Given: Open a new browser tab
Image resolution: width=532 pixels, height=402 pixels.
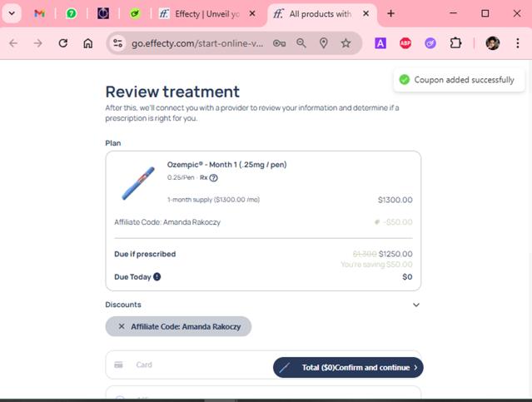Looking at the screenshot, I should coord(390,13).
